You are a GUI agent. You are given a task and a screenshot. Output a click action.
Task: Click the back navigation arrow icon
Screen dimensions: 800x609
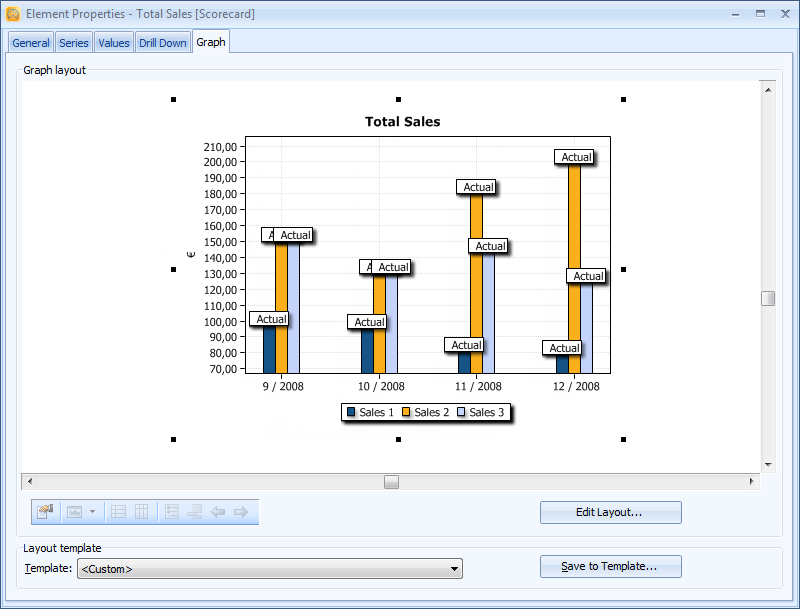[x=219, y=512]
